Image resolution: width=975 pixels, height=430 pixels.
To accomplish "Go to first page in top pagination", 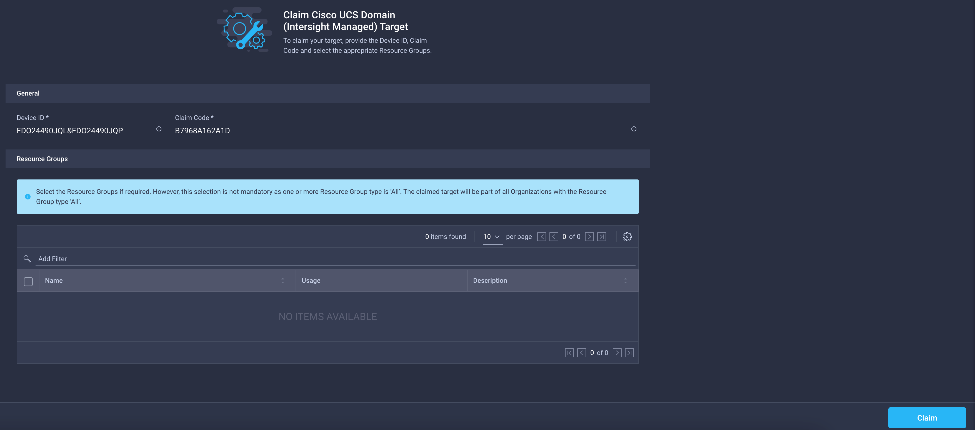I will (542, 237).
